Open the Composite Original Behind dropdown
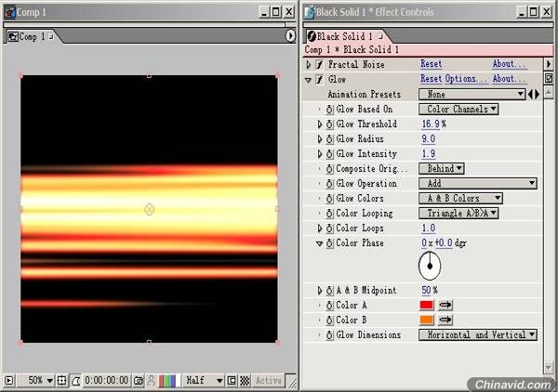The image size is (558, 392). (x=441, y=168)
